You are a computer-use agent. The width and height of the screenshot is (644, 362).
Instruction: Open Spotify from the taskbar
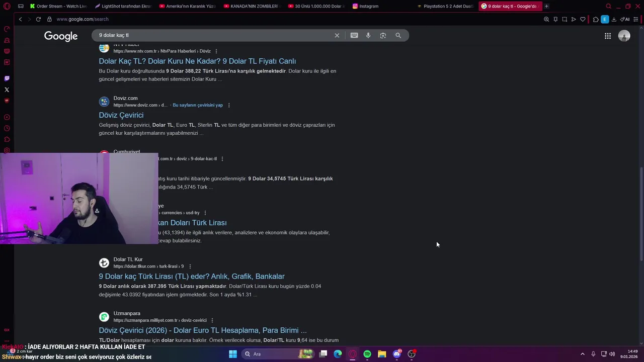(367, 354)
